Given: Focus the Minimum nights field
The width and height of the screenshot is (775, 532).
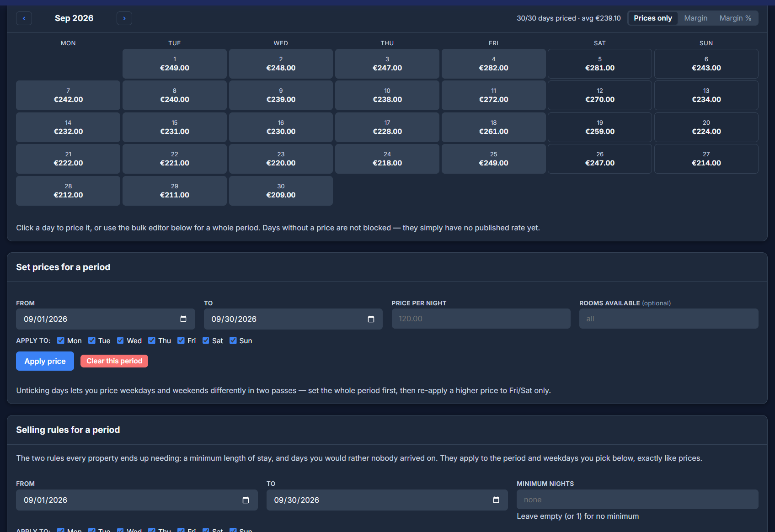Looking at the screenshot, I should click(637, 500).
